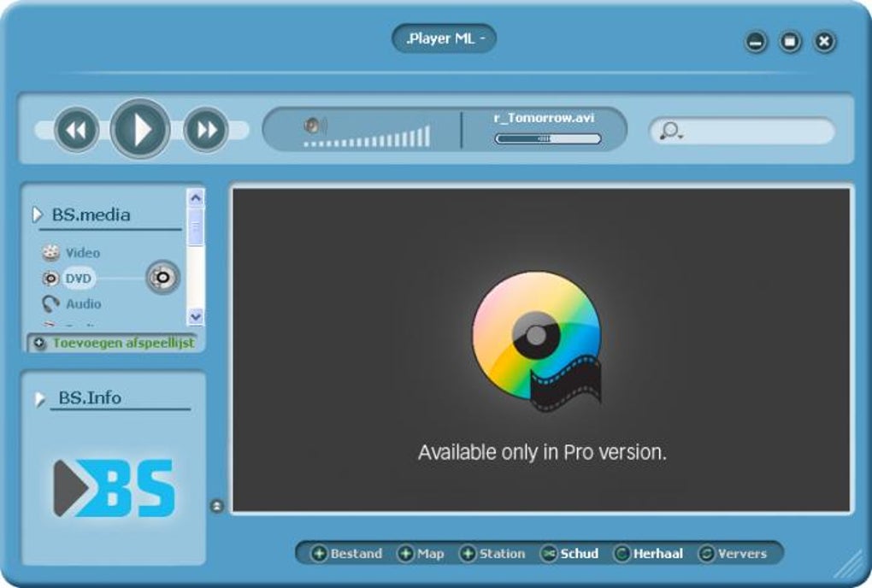872x588 pixels.
Task: Adjust the volume bar level
Action: pyautogui.click(x=367, y=137)
